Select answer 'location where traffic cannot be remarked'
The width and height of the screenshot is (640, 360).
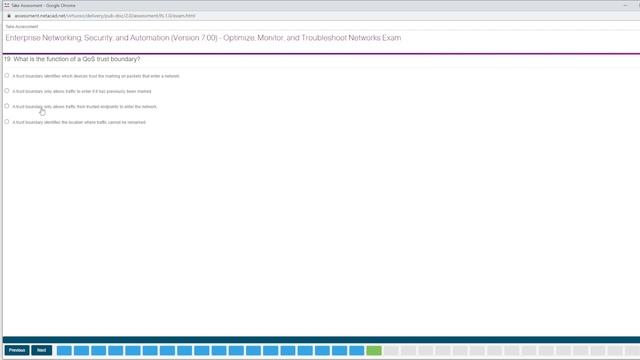(x=7, y=122)
